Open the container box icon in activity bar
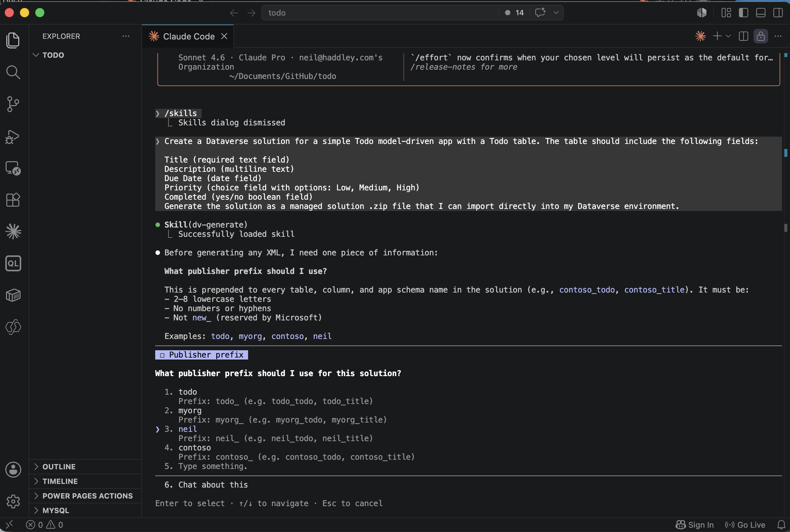Image resolution: width=790 pixels, height=532 pixels. 13,295
